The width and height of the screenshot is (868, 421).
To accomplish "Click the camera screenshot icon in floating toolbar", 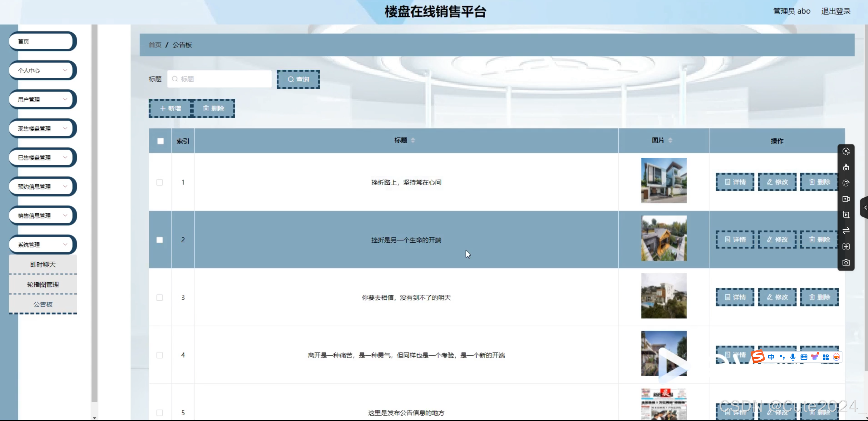I will point(846,262).
